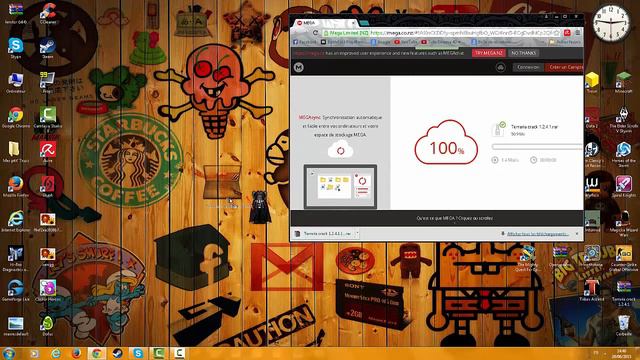Click the desktop clock gadget
The height and width of the screenshot is (360, 640).
611,23
